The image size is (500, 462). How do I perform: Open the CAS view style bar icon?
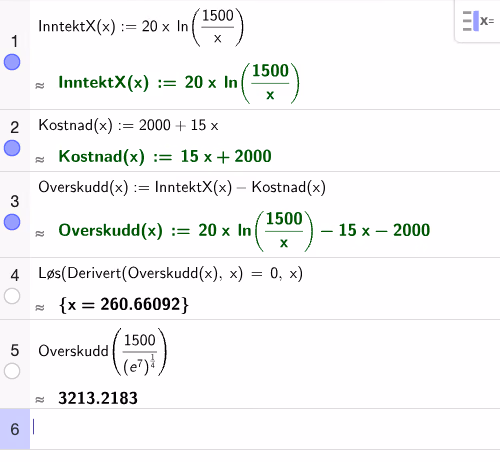point(478,21)
